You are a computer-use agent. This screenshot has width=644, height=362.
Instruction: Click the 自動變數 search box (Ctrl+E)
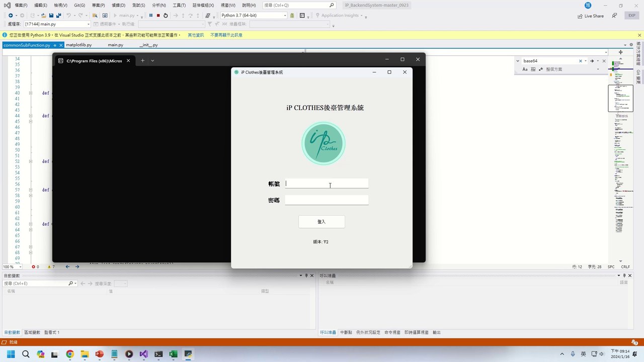(39, 284)
